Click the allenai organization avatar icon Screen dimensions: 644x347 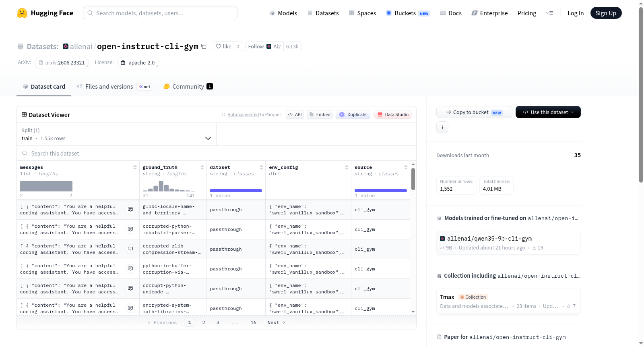pyautogui.click(x=66, y=46)
